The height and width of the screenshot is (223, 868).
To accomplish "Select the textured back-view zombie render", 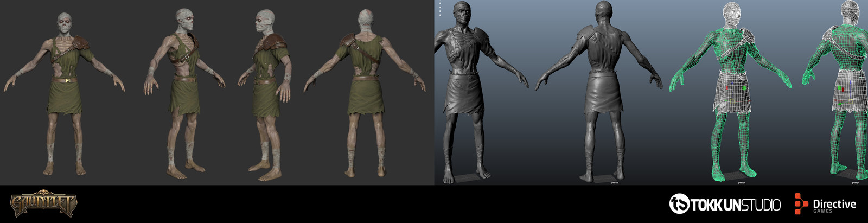I will coord(365,92).
